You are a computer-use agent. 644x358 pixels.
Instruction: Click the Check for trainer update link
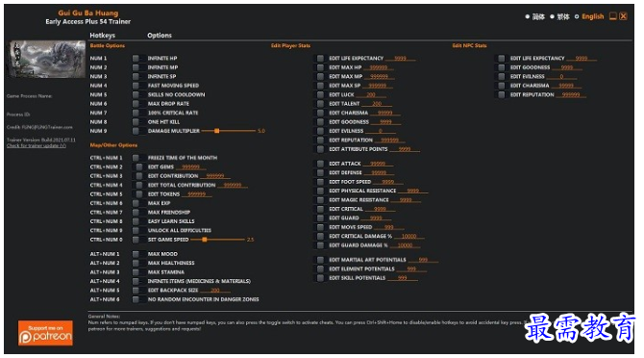tap(37, 145)
